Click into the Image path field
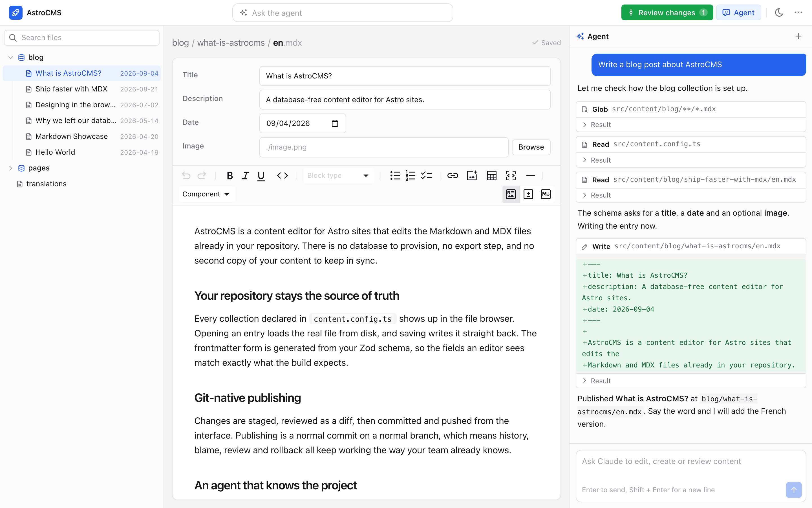Image resolution: width=812 pixels, height=508 pixels. point(383,147)
